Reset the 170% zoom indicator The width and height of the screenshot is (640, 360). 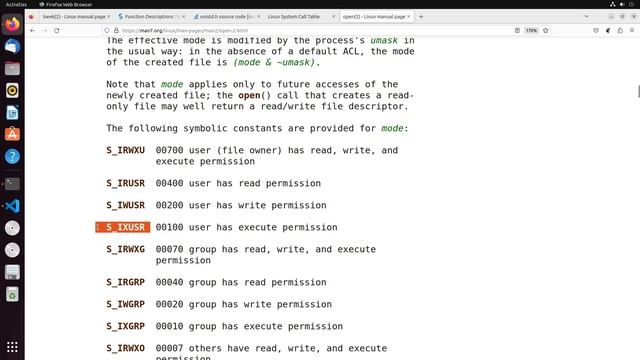(x=531, y=31)
